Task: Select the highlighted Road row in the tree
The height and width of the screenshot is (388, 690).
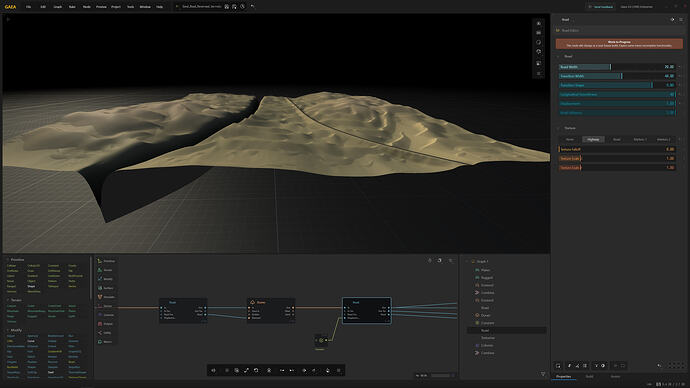Action: point(507,330)
